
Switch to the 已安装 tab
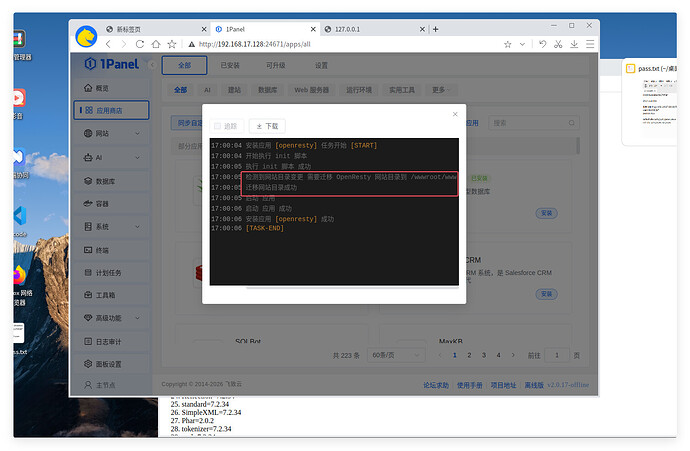pos(231,65)
